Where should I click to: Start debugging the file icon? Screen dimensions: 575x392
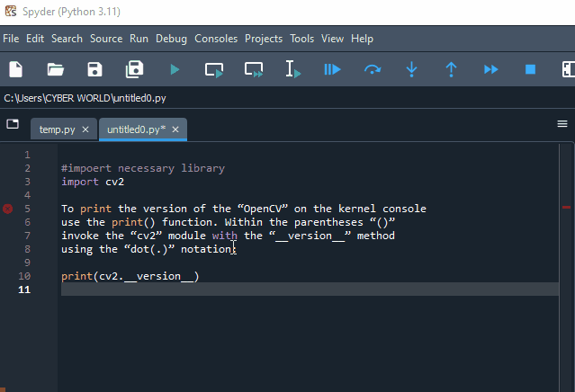coord(332,69)
